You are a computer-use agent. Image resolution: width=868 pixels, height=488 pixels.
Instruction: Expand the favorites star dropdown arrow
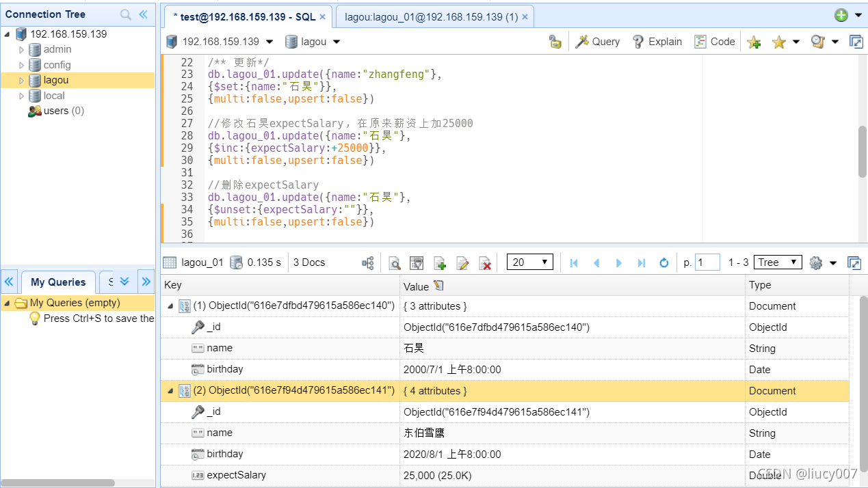[x=796, y=42]
